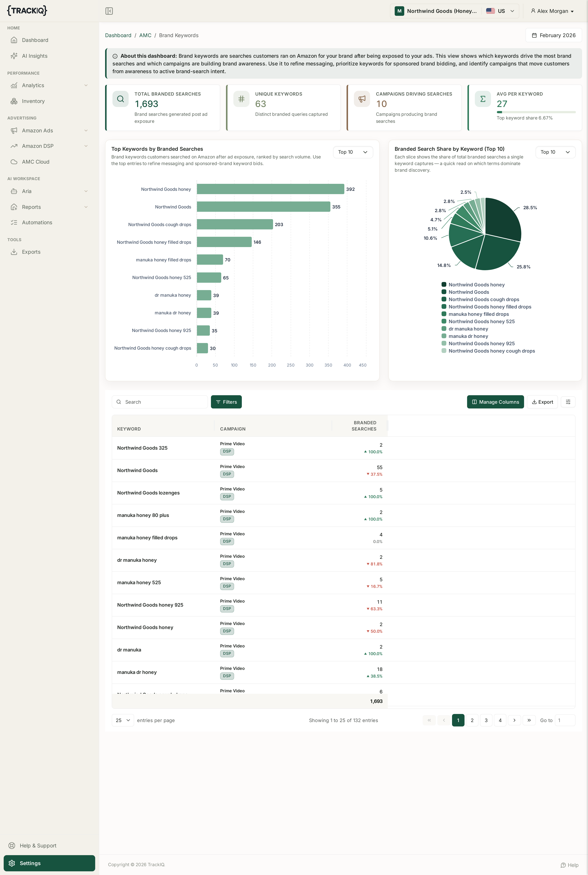588x875 pixels.
Task: Open the Dashboard sidebar item
Action: coord(49,40)
